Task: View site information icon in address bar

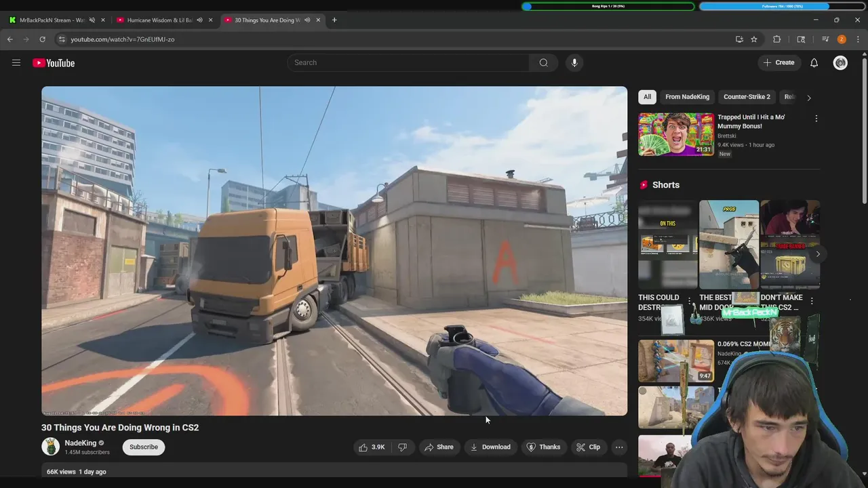Action: coord(61,39)
